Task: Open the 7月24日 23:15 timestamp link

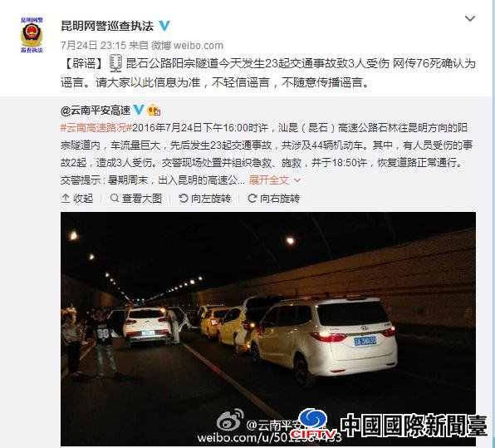Action: click(x=93, y=46)
